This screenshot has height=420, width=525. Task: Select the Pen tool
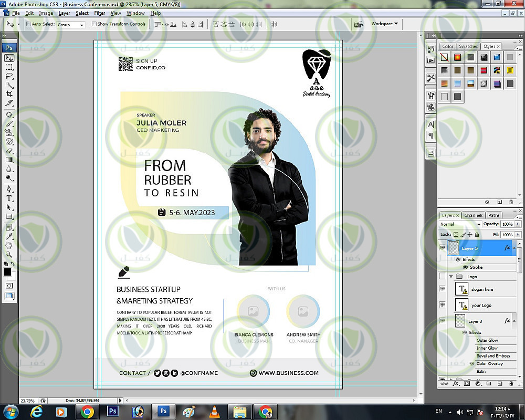click(9, 189)
